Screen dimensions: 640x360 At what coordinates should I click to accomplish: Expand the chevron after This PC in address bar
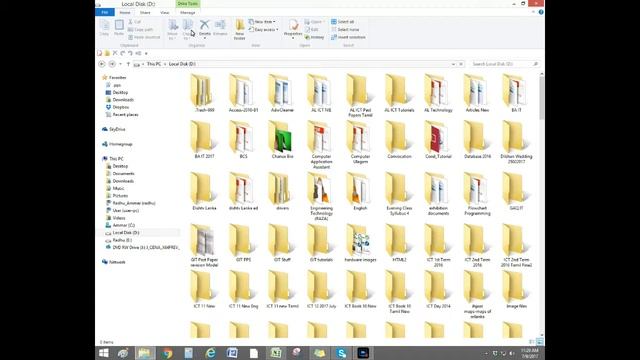tap(165, 64)
